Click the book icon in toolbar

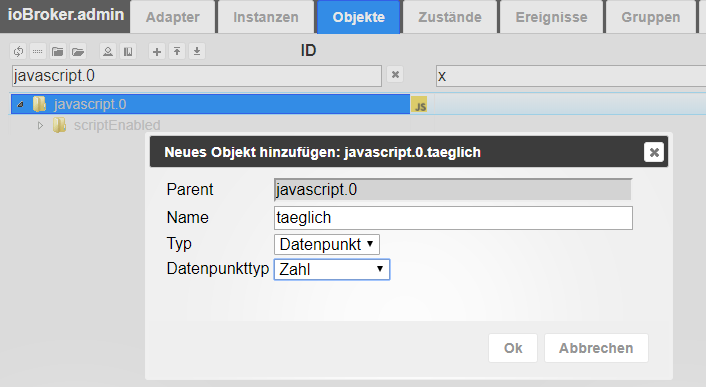[x=128, y=51]
